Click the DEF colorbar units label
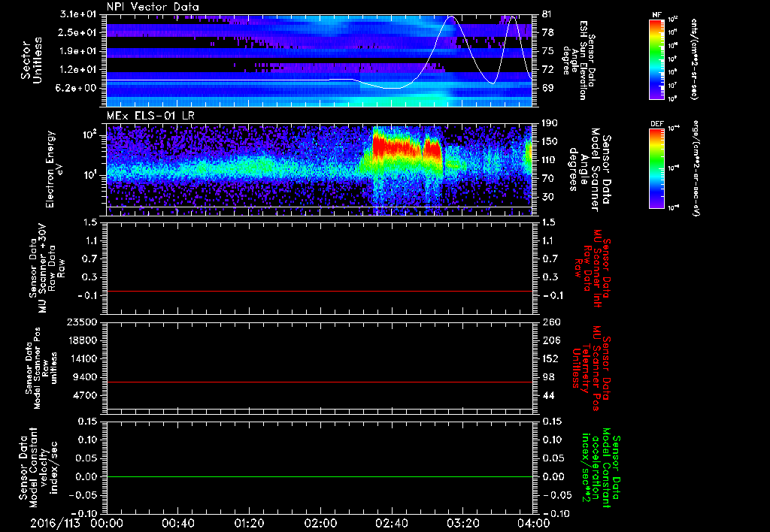This screenshot has height=532, width=770. [696, 168]
